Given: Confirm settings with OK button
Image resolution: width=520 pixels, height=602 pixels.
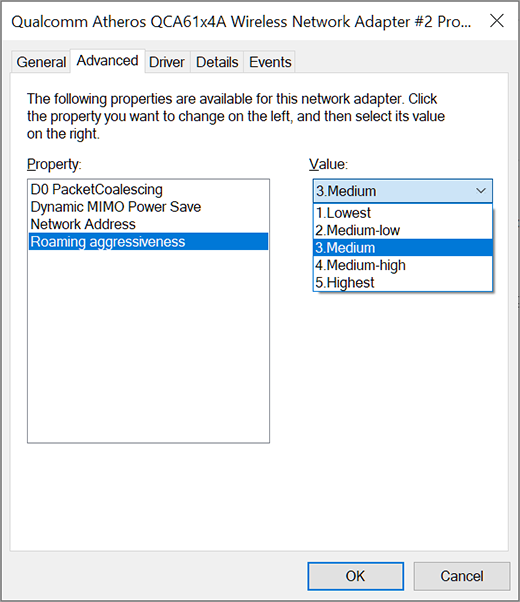Looking at the screenshot, I should coord(355,576).
